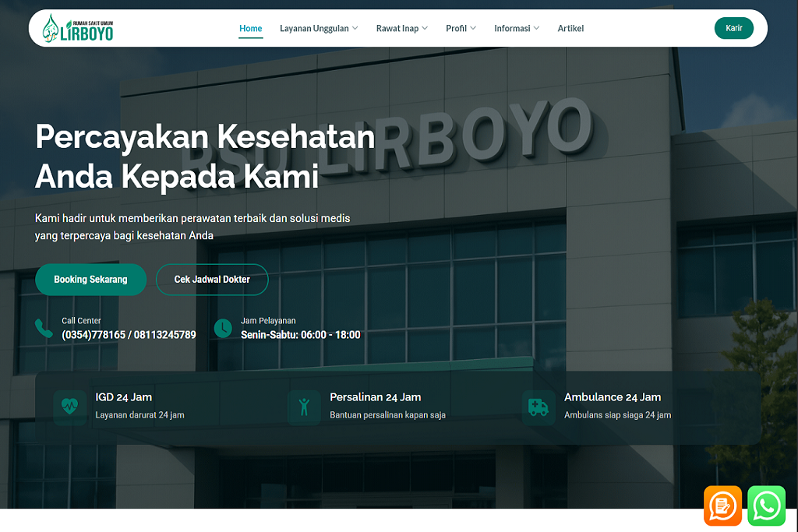Open the Profil menu

point(461,28)
